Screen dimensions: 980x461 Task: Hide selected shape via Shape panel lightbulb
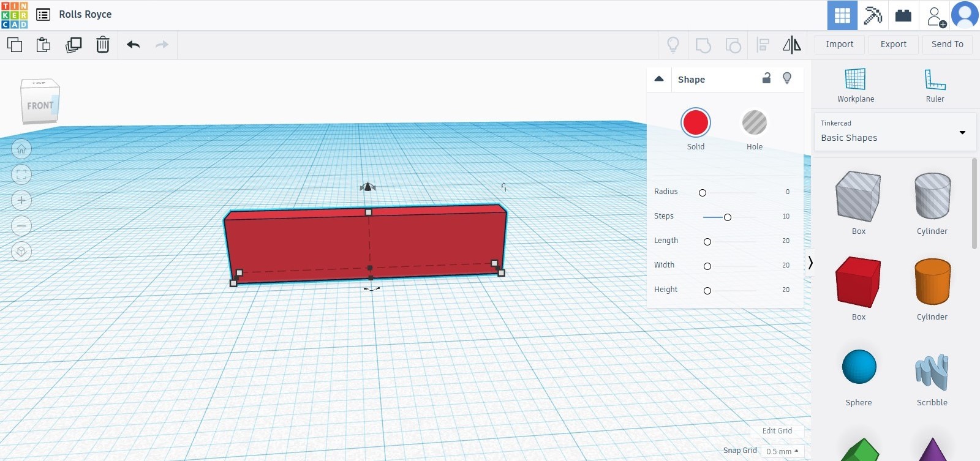click(x=787, y=78)
